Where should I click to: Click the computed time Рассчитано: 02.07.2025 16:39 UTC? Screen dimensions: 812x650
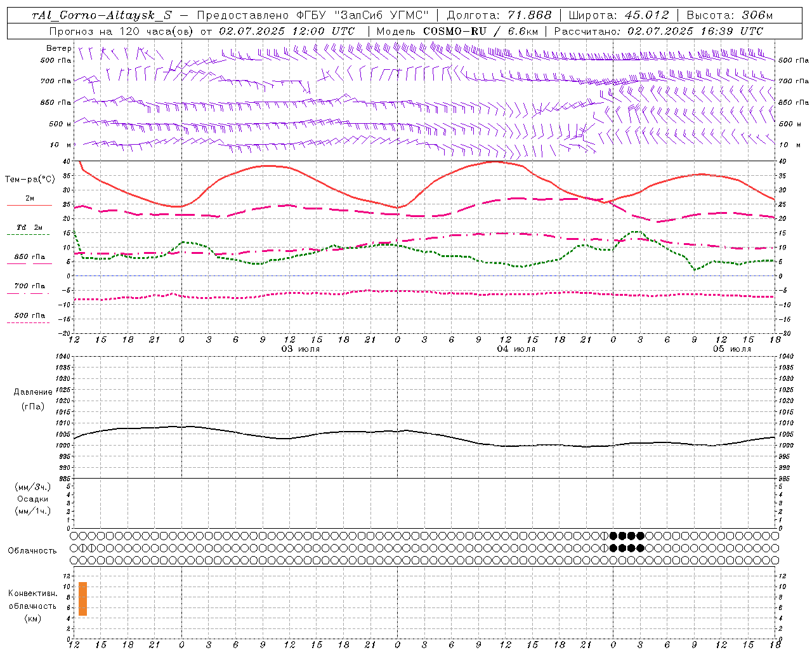pyautogui.click(x=658, y=31)
